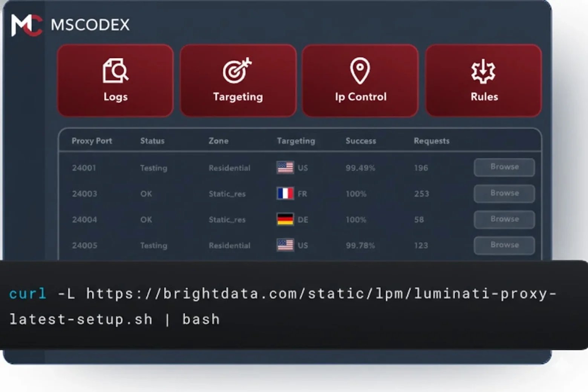
Task: Click the DE country code
Action: click(303, 220)
